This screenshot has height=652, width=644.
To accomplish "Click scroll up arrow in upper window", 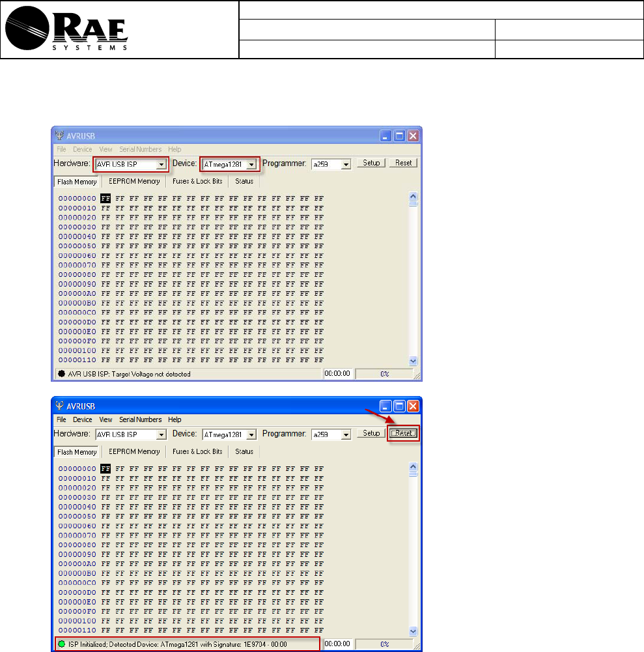I will 413,196.
